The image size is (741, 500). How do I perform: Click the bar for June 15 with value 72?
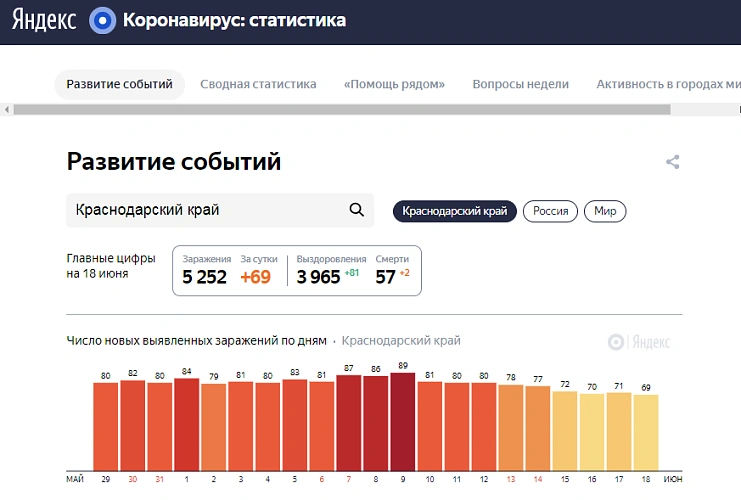point(565,431)
